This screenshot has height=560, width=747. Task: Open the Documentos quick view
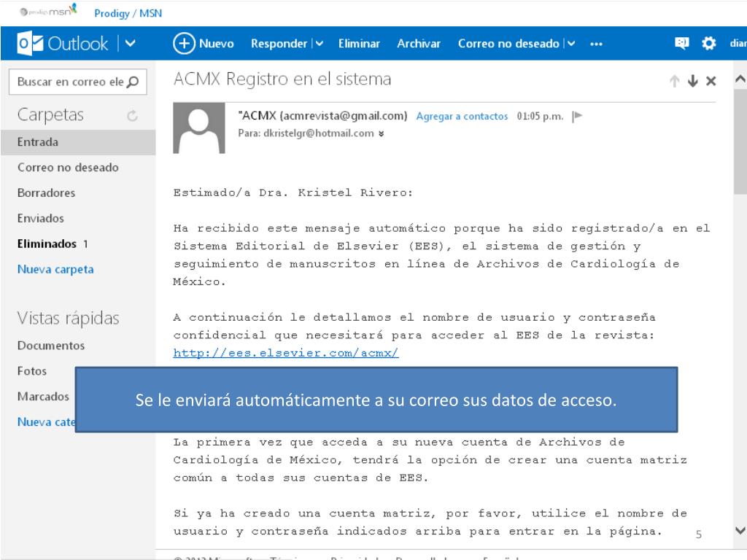[x=51, y=345]
